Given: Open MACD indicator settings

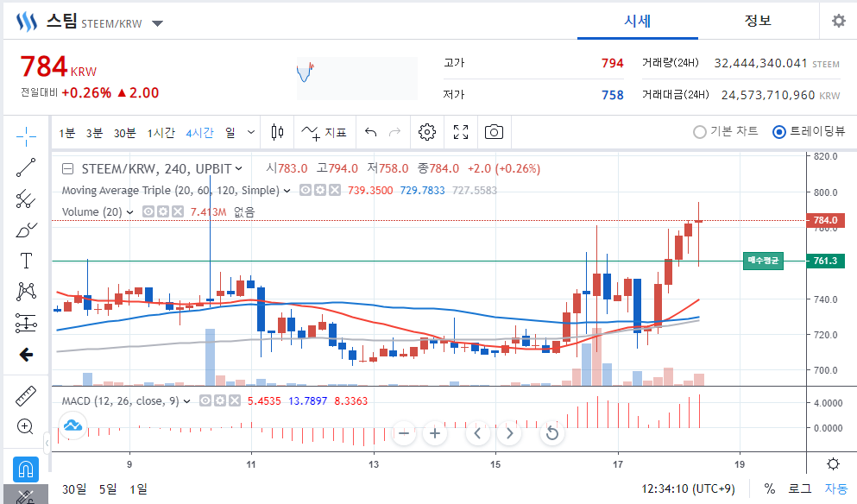Looking at the screenshot, I should (220, 400).
